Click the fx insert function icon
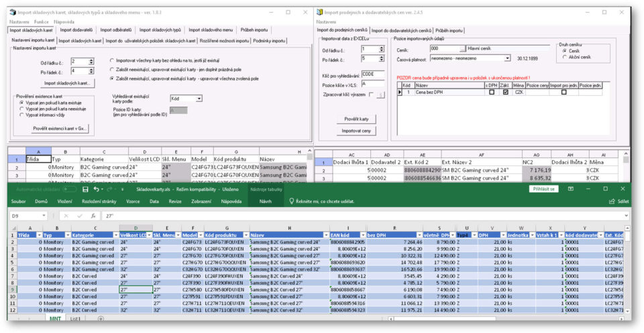Image resolution: width=644 pixels, height=333 pixels. (x=91, y=216)
